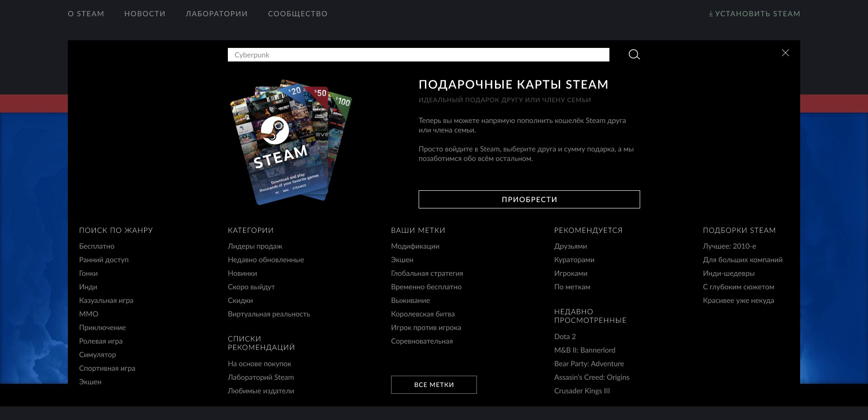Screen dimensions: 868x420
Task: Open Недавно обновленные category
Action: 266,260
